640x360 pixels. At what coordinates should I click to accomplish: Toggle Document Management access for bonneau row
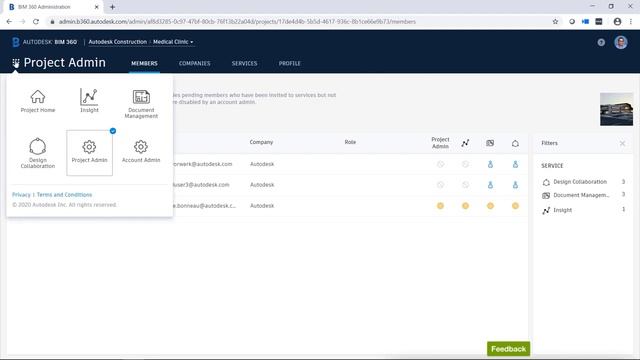pyautogui.click(x=490, y=206)
